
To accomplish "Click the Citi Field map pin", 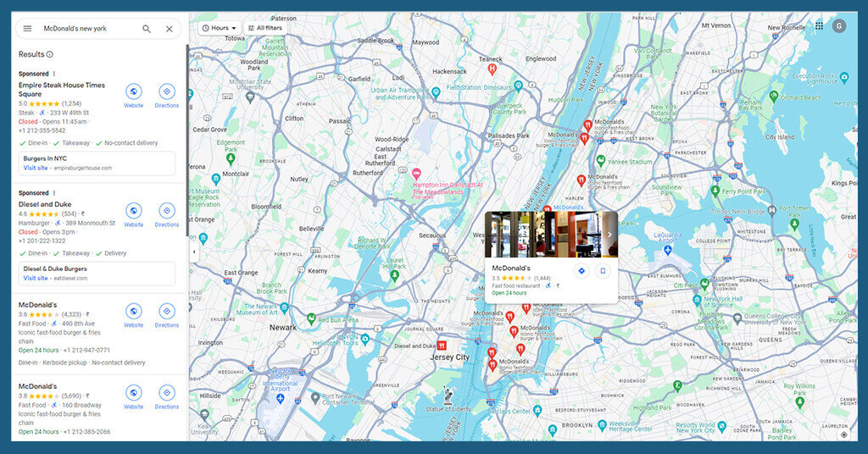I will [704, 285].
